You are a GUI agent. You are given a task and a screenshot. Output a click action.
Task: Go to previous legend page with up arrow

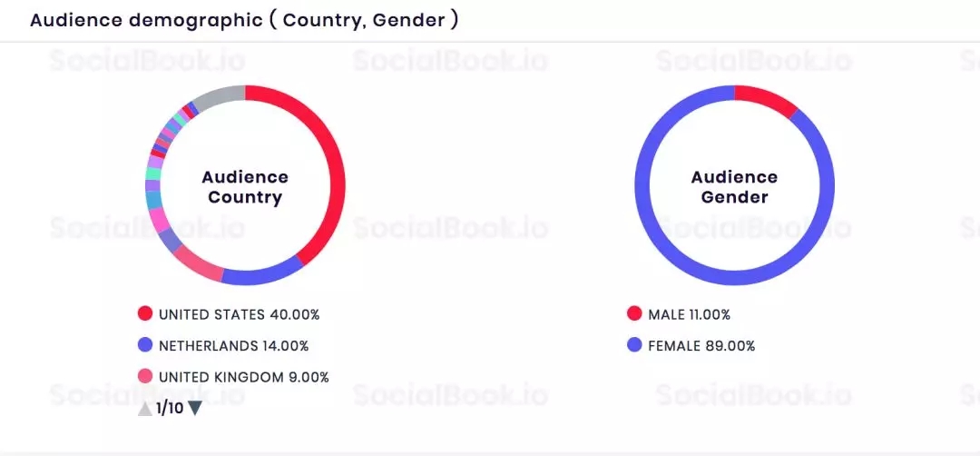145,409
